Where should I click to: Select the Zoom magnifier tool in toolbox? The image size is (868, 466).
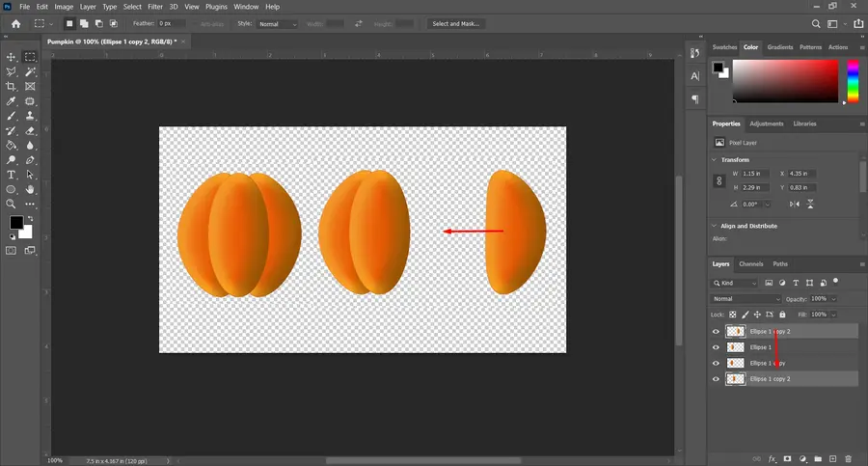(x=11, y=204)
